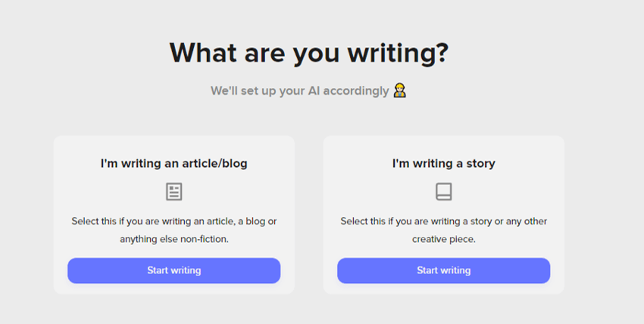Click the newspaper icon in the article/blog card
The height and width of the screenshot is (324, 644).
click(x=174, y=191)
